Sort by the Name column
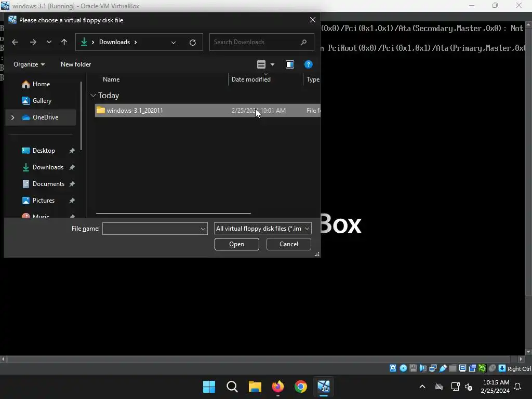Image resolution: width=532 pixels, height=399 pixels. pyautogui.click(x=111, y=79)
